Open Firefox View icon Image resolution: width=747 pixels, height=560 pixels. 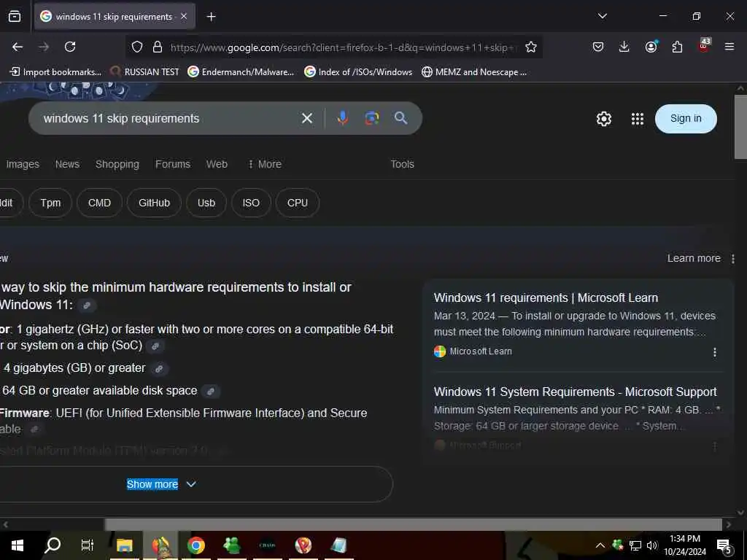coord(15,17)
